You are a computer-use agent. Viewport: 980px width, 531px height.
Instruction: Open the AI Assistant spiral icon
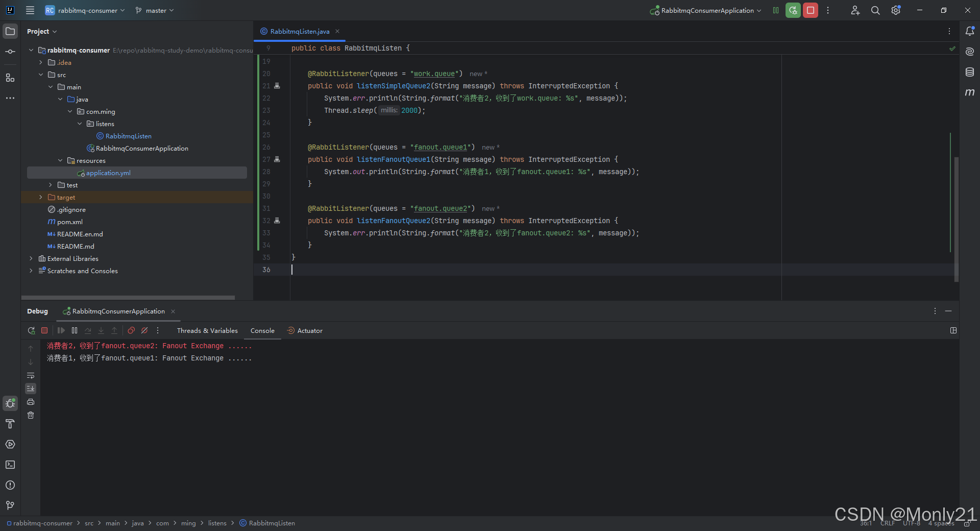point(970,52)
